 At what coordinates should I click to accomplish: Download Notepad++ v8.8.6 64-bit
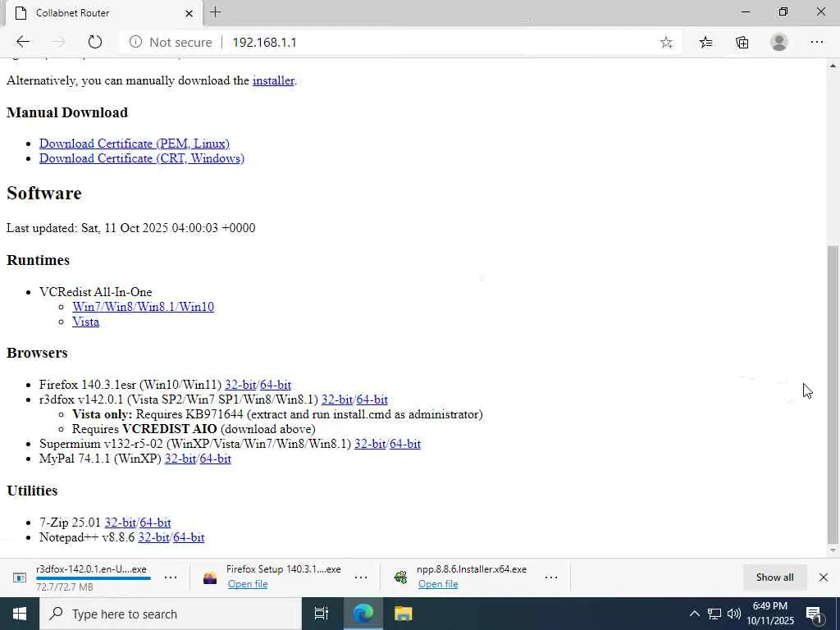(189, 537)
